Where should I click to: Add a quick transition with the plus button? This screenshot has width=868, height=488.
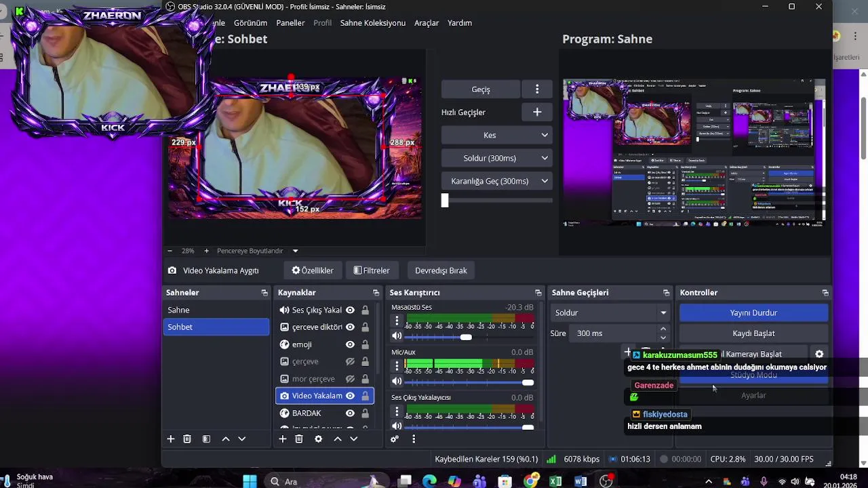[537, 113]
